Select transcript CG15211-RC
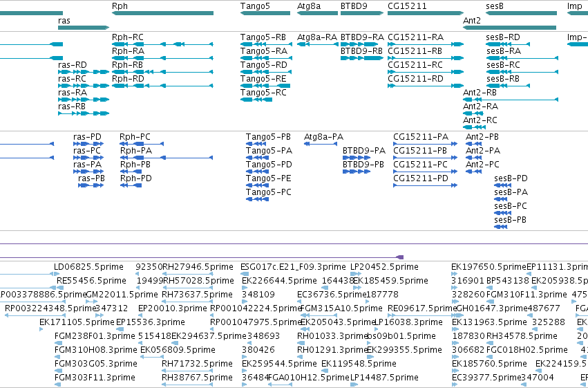This screenshot has height=388, width=588. 426,72
